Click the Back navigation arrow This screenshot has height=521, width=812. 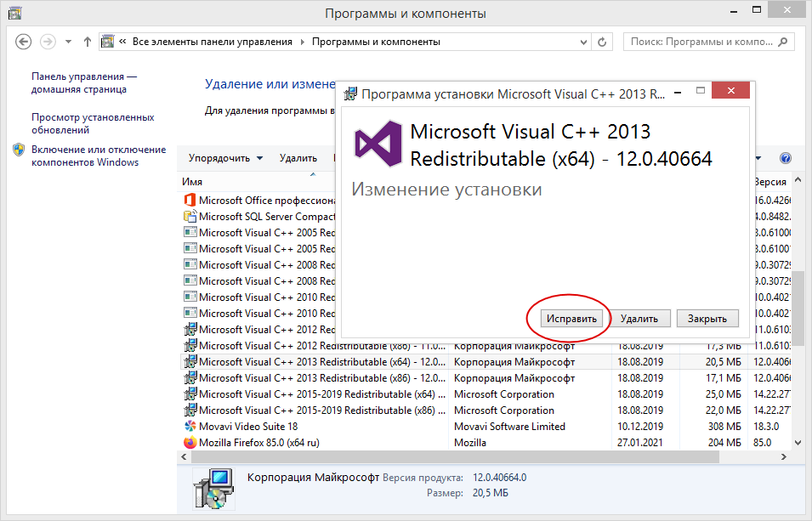pos(23,42)
